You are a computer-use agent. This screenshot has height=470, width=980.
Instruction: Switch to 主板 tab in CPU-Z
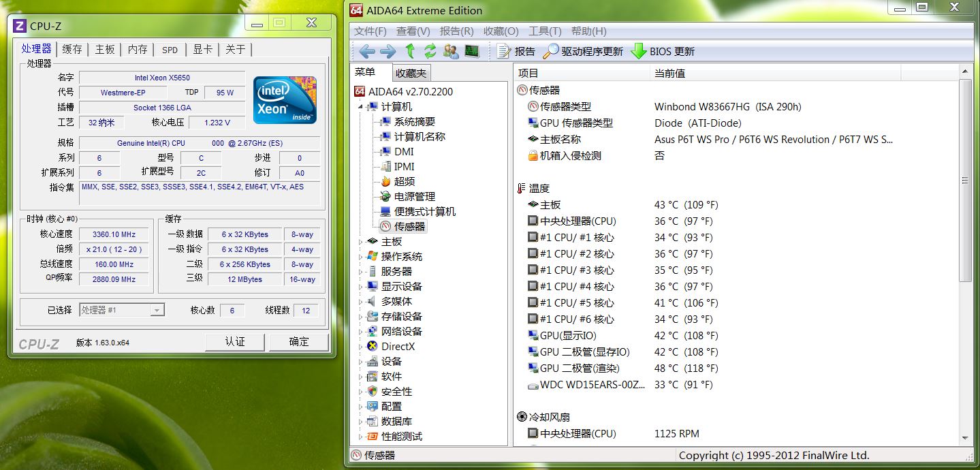tap(105, 49)
